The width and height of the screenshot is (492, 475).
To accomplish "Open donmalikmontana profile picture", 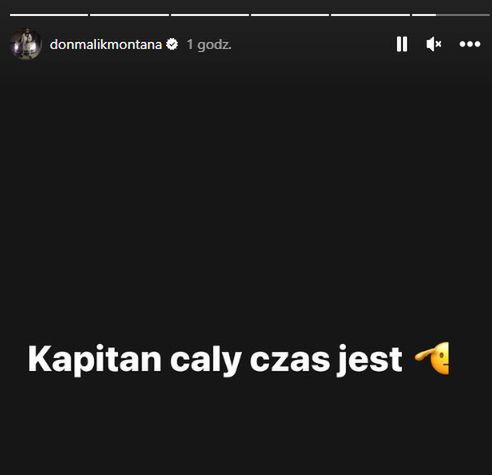I will [26, 44].
